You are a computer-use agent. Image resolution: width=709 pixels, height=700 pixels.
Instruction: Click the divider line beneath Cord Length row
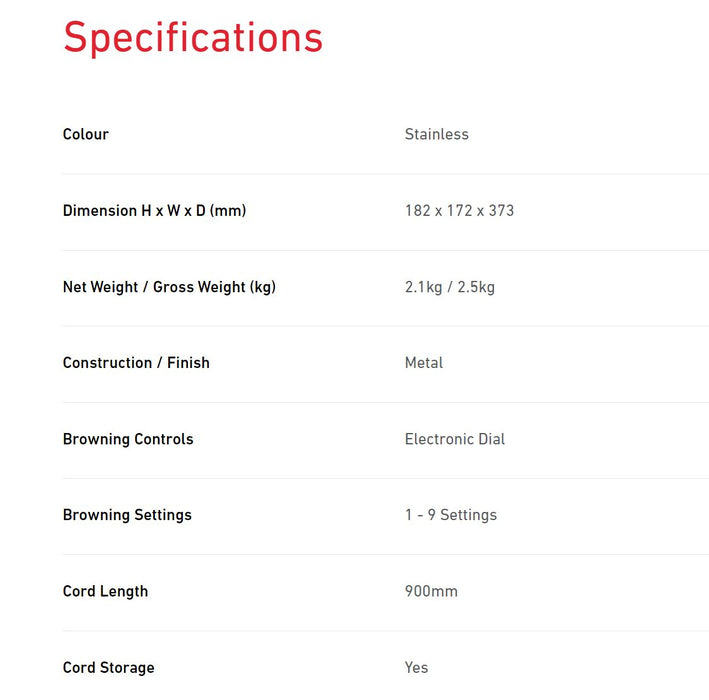point(385,631)
